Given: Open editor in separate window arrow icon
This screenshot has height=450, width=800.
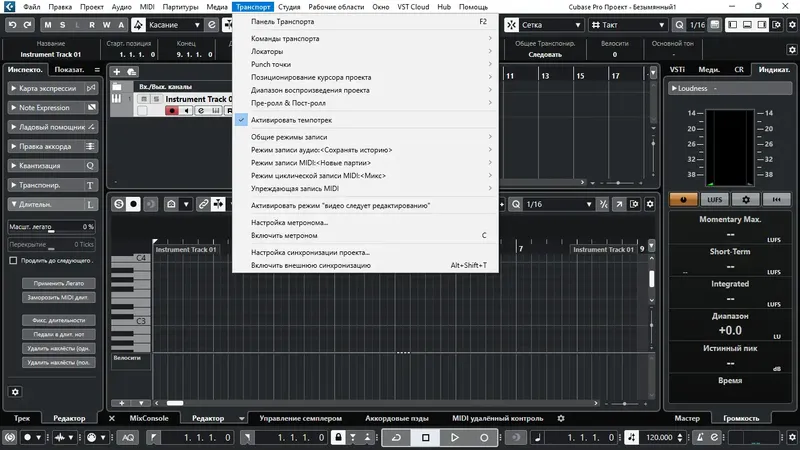Looking at the screenshot, I should [619, 204].
